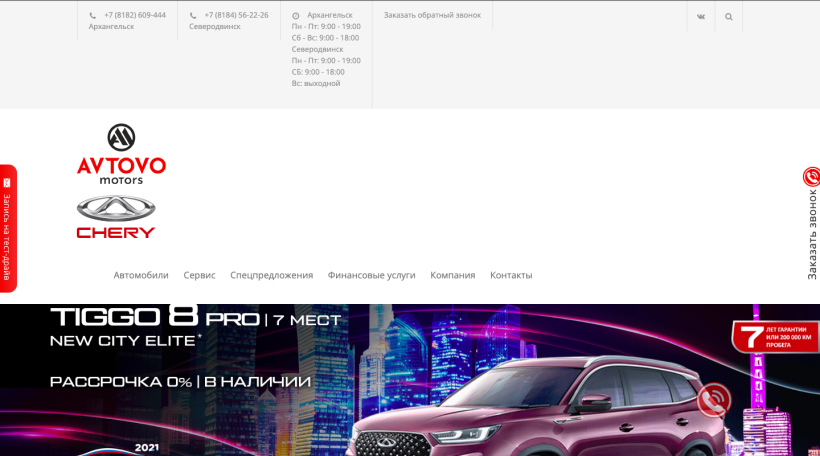
Task: Click the red phone icon on right edge
Action: (x=812, y=177)
